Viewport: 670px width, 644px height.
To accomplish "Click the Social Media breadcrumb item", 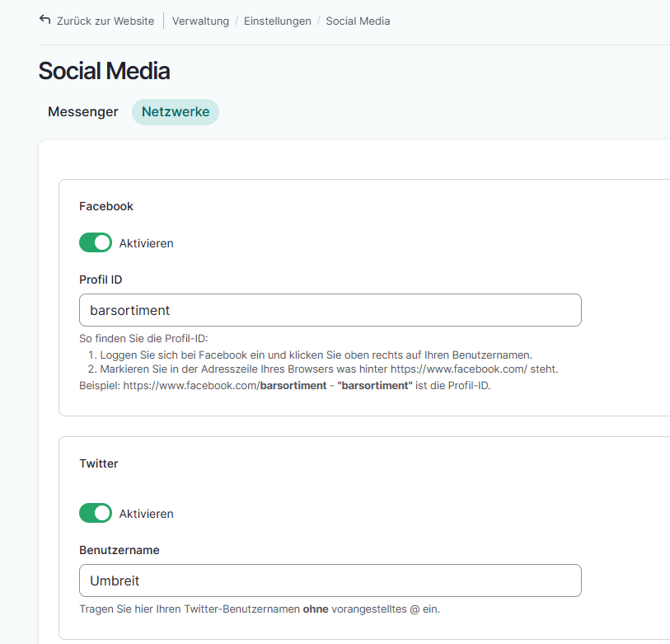I will (358, 21).
